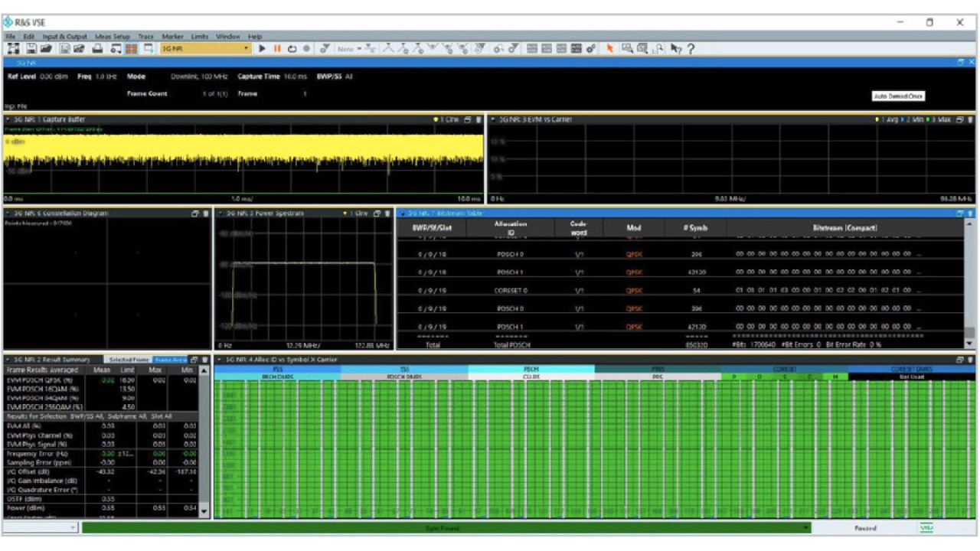Click the Recall measurement icon before Print

click(80, 49)
